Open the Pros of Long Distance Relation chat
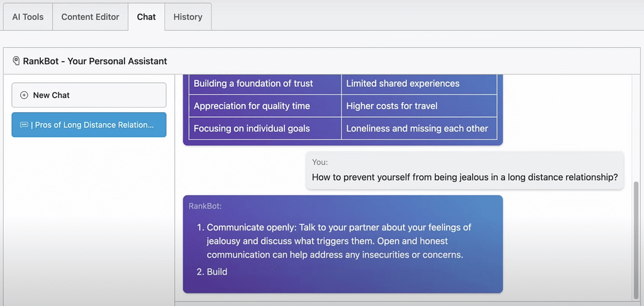 tap(89, 125)
